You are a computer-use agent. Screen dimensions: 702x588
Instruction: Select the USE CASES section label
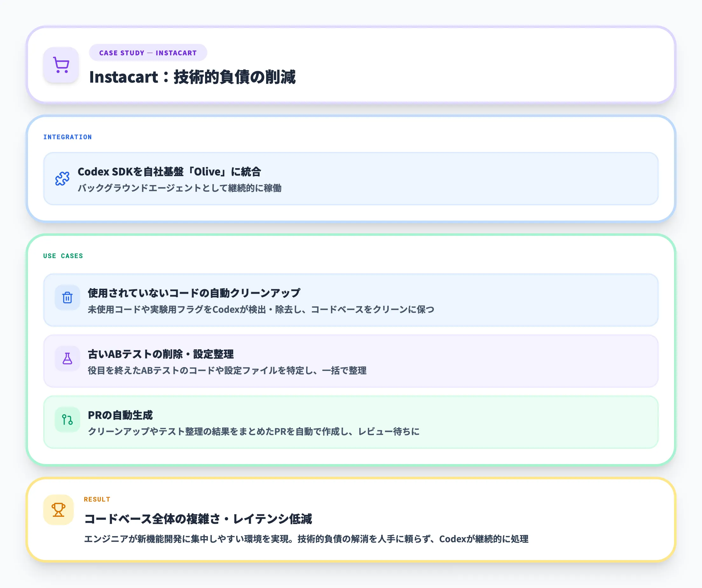click(x=63, y=256)
